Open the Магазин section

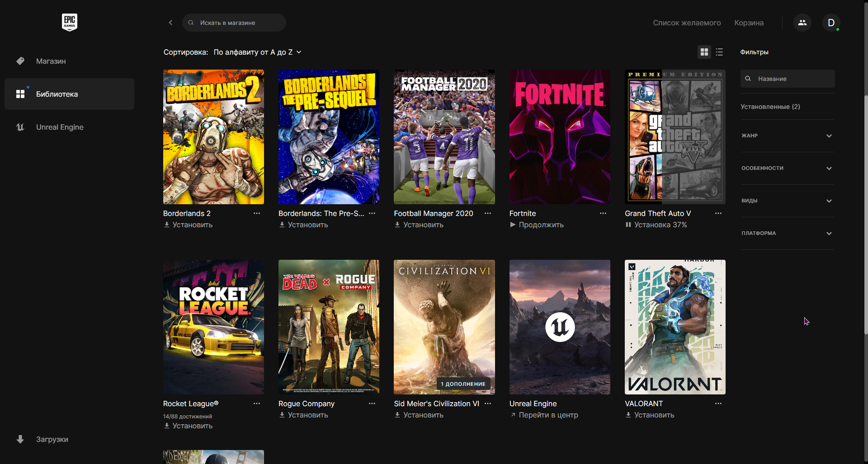pyautogui.click(x=69, y=61)
